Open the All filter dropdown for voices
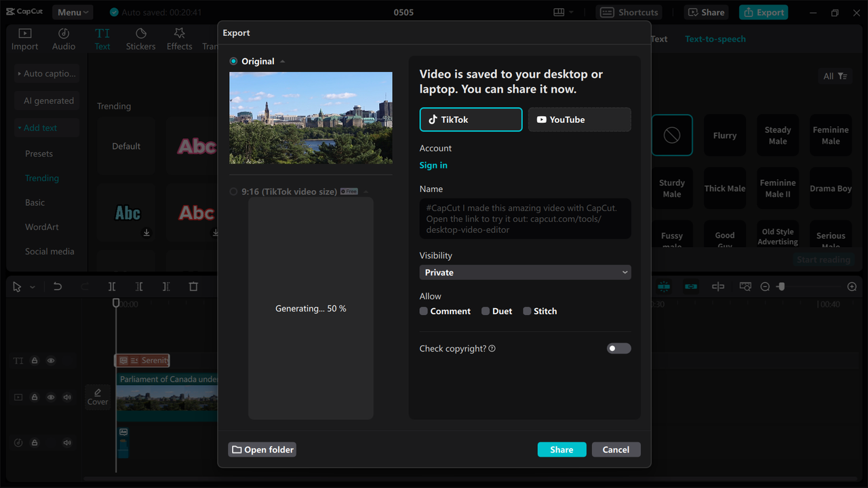 (x=835, y=76)
